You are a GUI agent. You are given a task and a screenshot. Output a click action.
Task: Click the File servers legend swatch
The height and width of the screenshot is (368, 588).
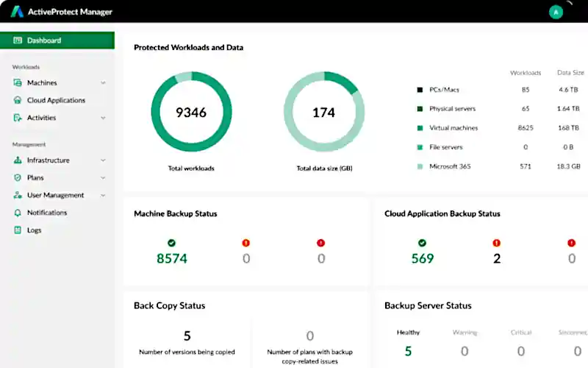pos(420,147)
